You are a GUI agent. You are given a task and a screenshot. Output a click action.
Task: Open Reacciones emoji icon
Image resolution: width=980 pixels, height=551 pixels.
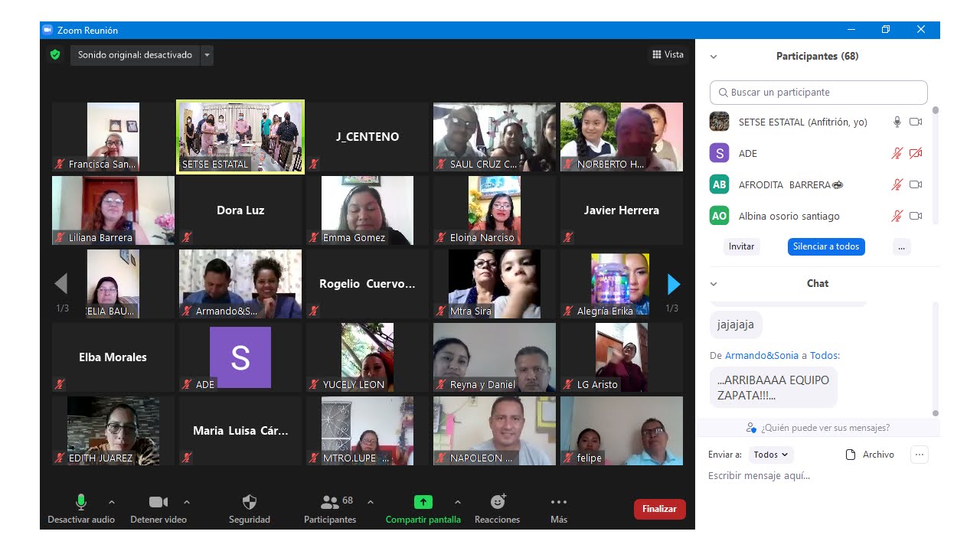coord(498,502)
